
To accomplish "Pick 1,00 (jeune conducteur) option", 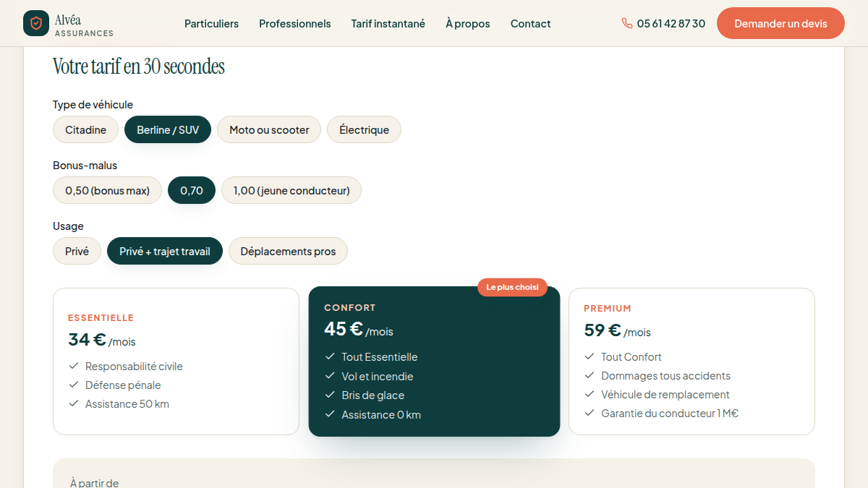I will pos(292,190).
